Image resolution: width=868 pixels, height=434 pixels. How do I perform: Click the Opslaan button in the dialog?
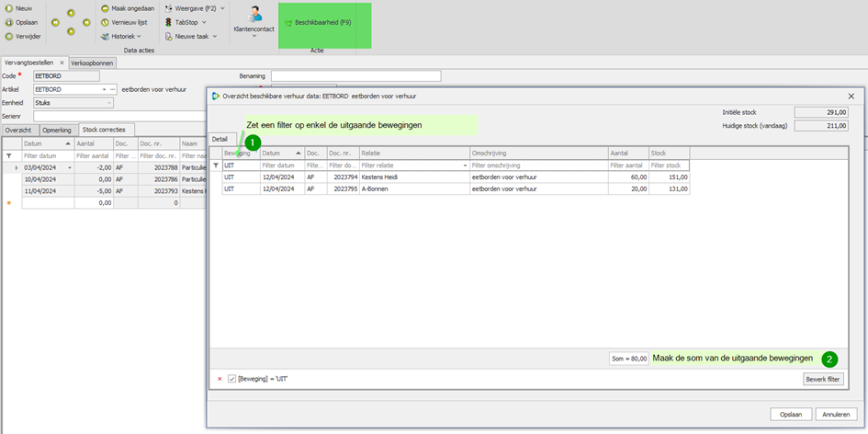point(791,414)
